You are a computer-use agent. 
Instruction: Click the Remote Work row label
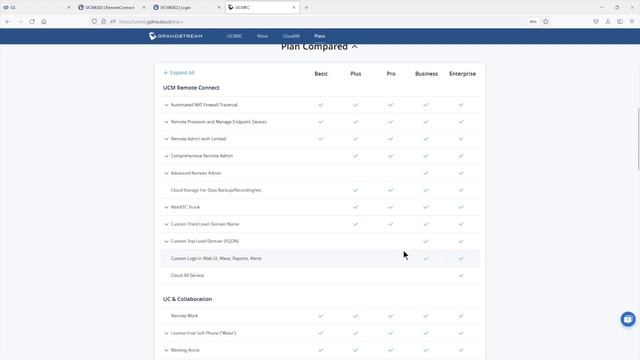pyautogui.click(x=184, y=316)
